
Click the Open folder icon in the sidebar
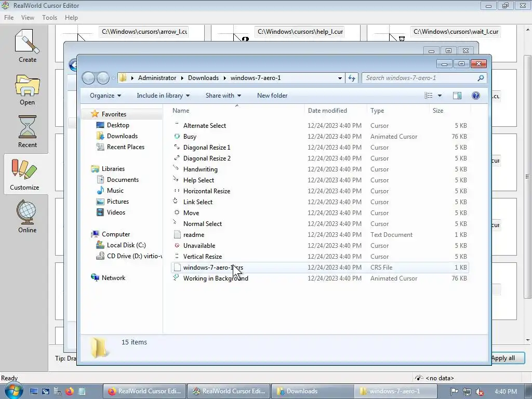click(x=27, y=86)
